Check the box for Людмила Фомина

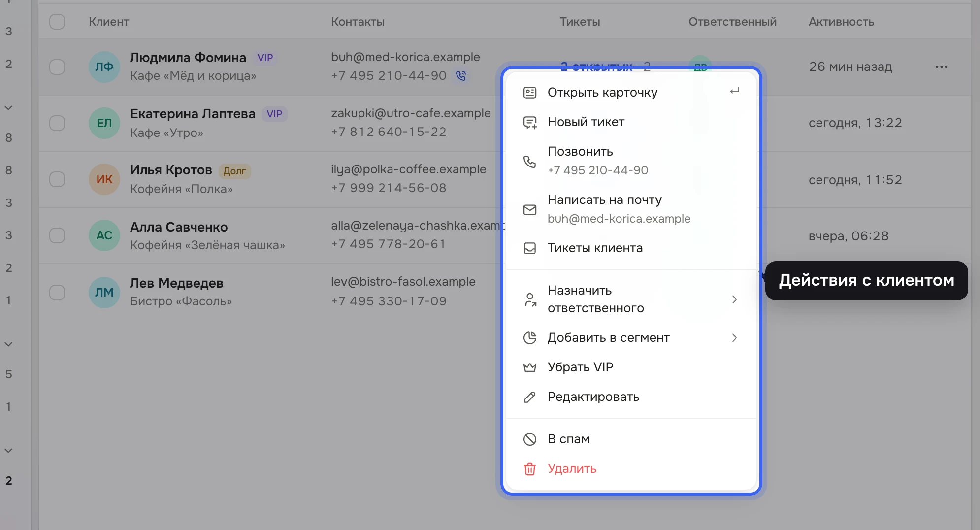pyautogui.click(x=57, y=67)
